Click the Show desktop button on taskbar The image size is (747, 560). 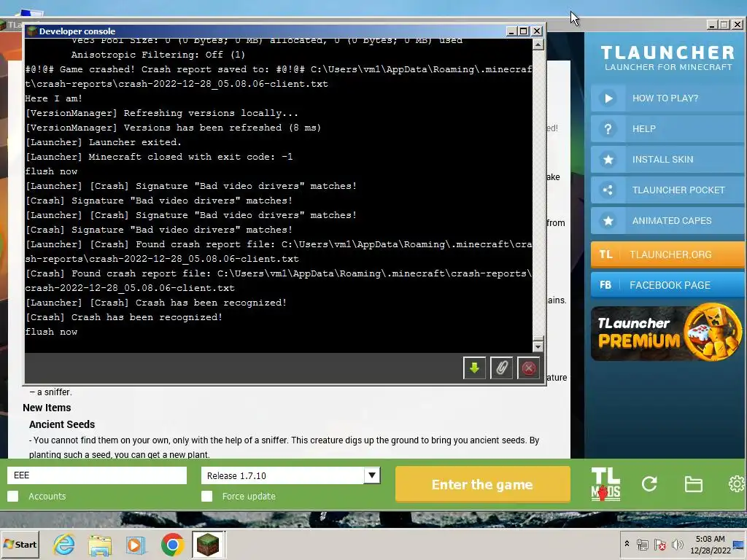tap(740, 544)
